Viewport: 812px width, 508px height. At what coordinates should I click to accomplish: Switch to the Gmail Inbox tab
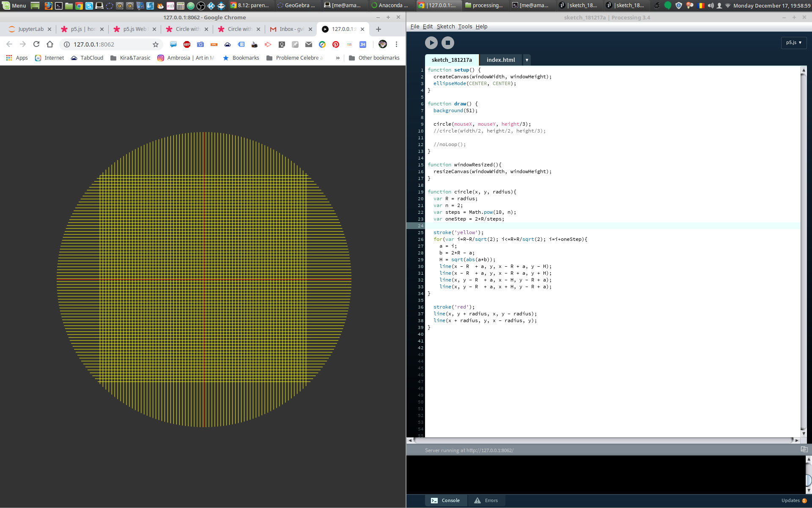[291, 29]
